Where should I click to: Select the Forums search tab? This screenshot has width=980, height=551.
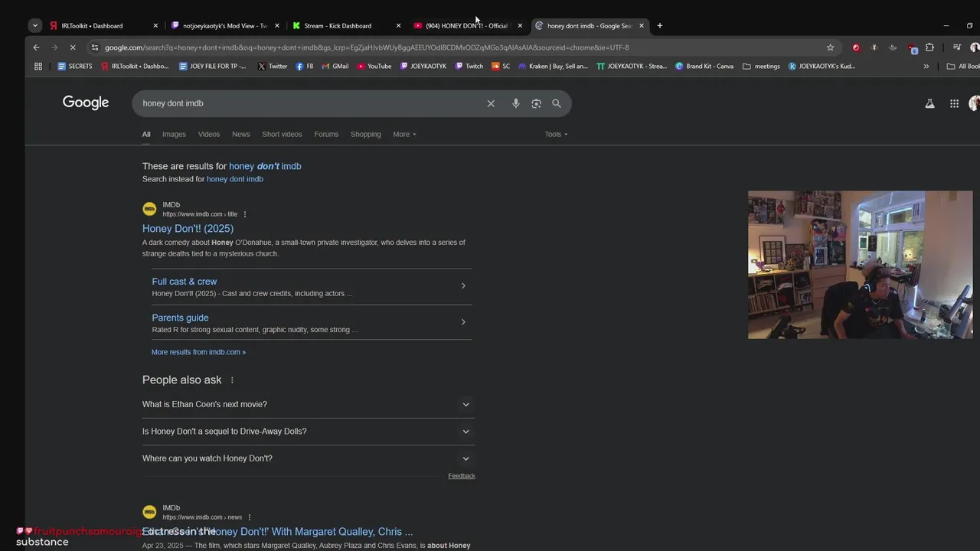point(326,134)
